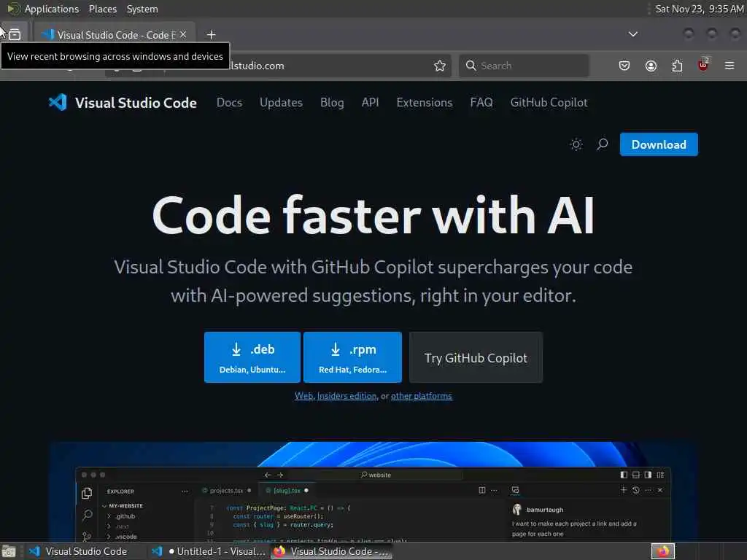Click the Explorer files icon in the preview image

point(87,494)
